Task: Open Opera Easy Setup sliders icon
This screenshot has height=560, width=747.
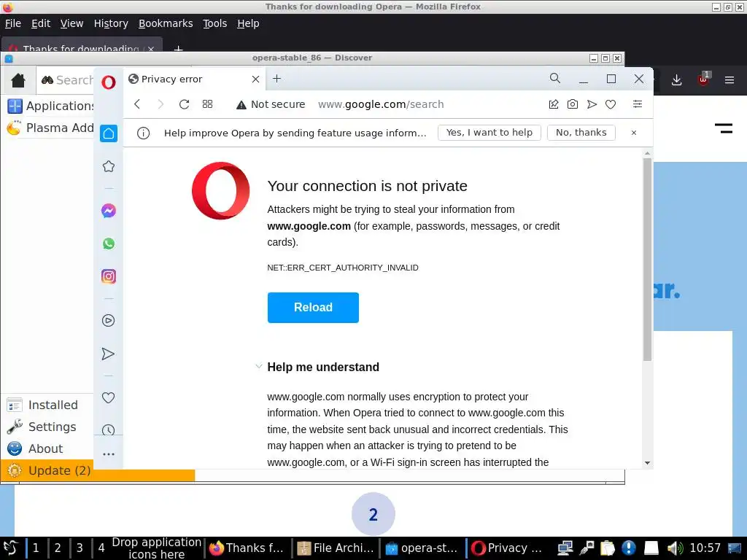Action: tap(638, 104)
